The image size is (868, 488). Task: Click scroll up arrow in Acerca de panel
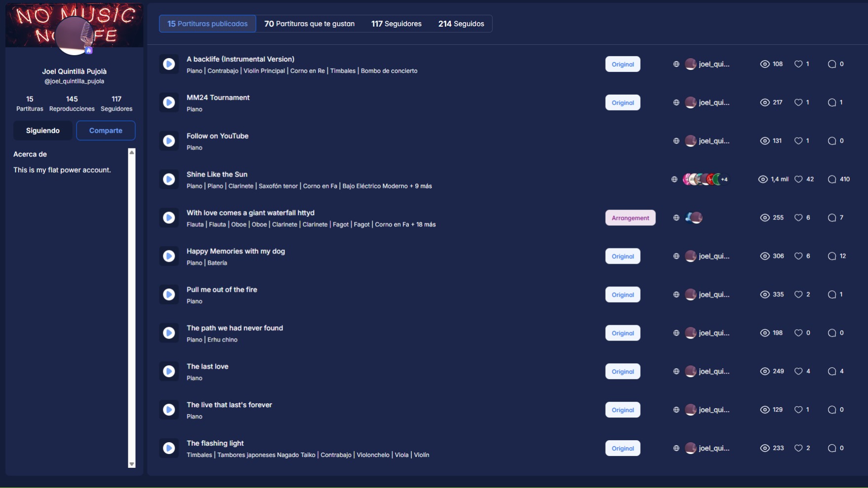(132, 152)
